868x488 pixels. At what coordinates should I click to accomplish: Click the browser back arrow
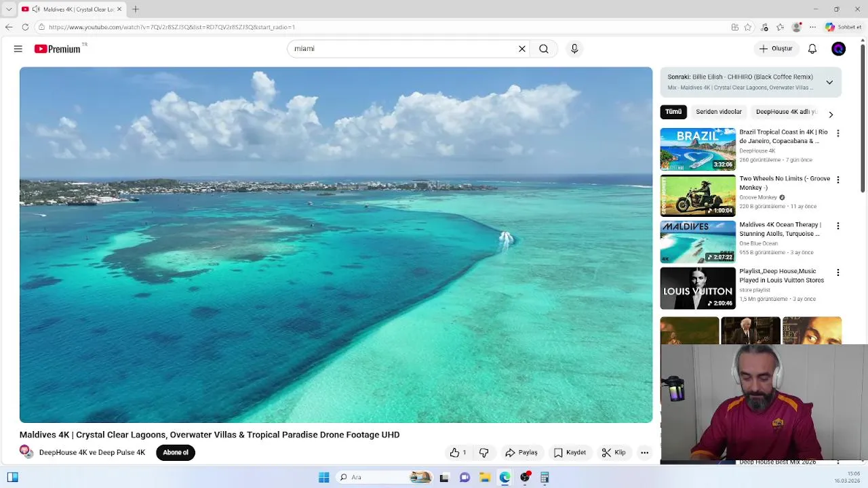(9, 27)
